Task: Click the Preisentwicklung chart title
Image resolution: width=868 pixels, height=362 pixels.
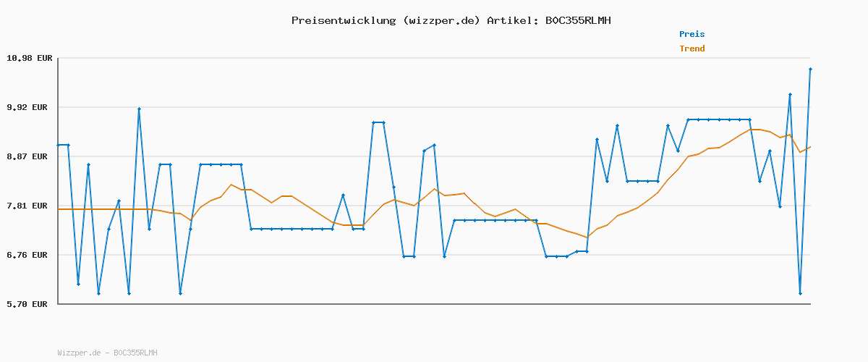Action: pos(451,20)
